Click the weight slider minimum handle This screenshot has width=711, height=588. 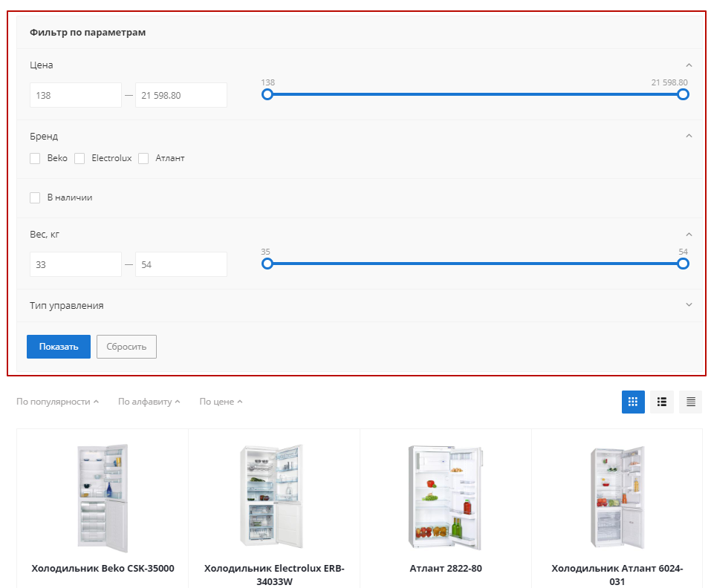click(267, 264)
